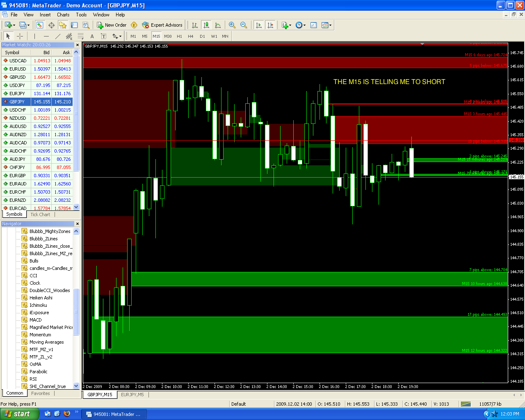
Task: Select the Fibonacci Retracement tool
Action: click(x=80, y=36)
